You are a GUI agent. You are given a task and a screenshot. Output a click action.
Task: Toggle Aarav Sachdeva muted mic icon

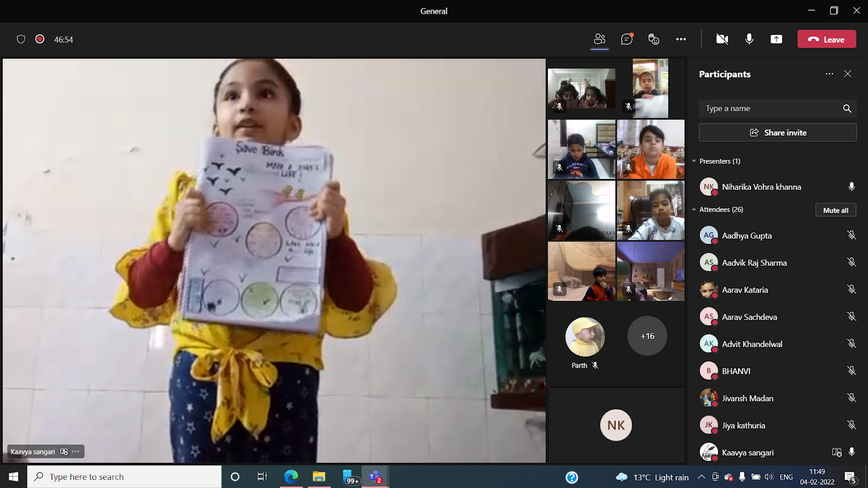pos(852,317)
